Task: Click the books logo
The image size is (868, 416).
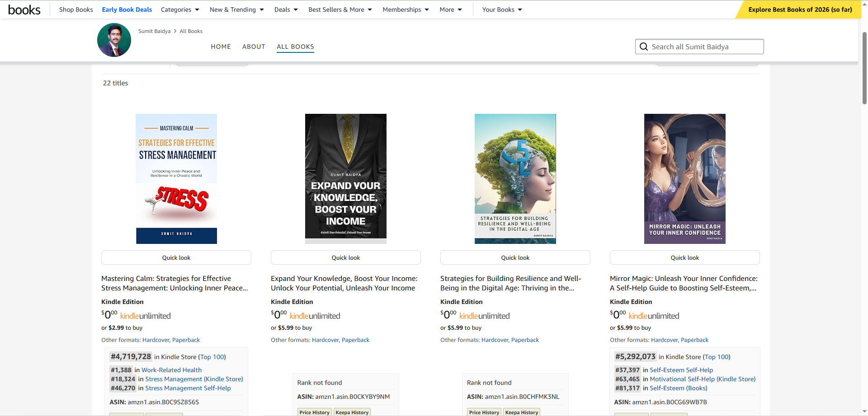Action: [x=24, y=9]
